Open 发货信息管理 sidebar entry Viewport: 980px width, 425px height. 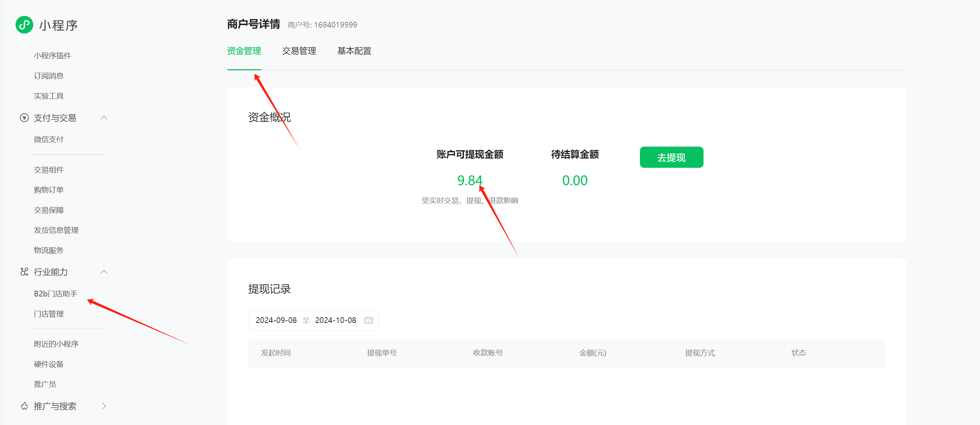(x=56, y=230)
